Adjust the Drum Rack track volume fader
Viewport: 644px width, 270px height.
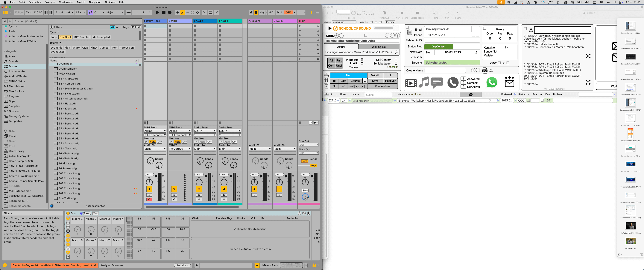pos(157,176)
